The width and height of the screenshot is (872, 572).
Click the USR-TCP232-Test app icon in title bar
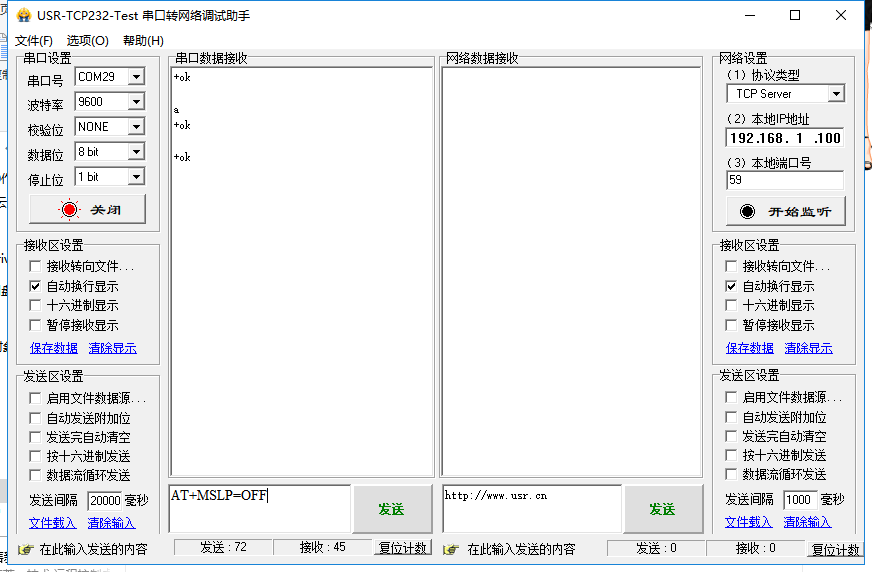[23, 15]
